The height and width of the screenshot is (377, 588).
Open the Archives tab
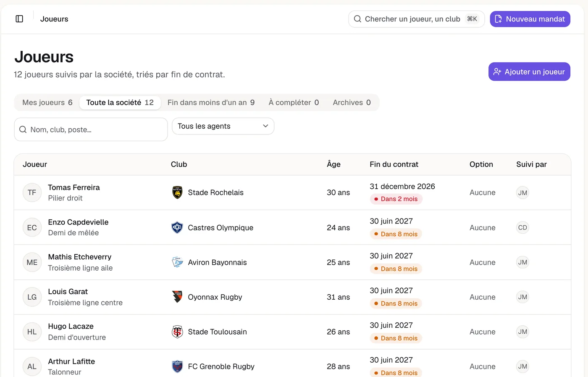click(x=352, y=103)
